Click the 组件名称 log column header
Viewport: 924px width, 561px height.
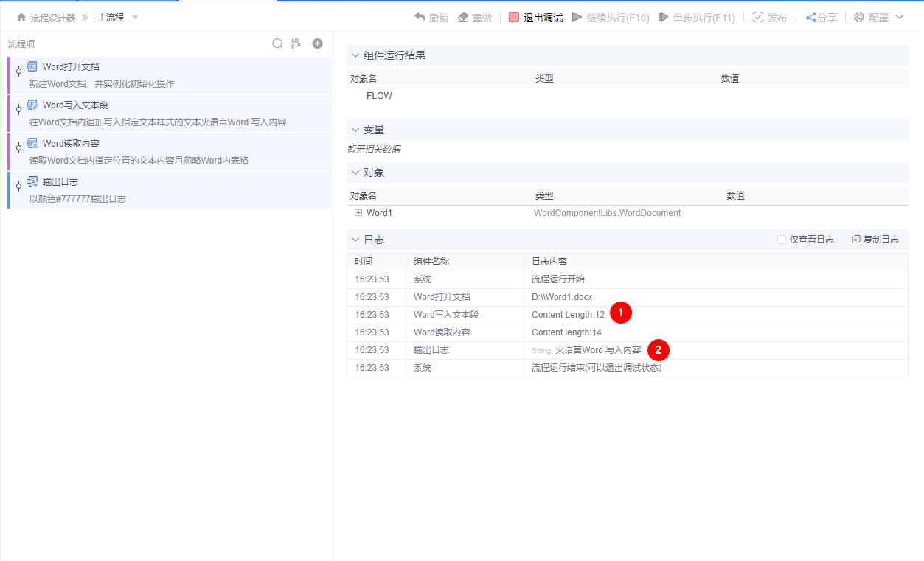431,262
